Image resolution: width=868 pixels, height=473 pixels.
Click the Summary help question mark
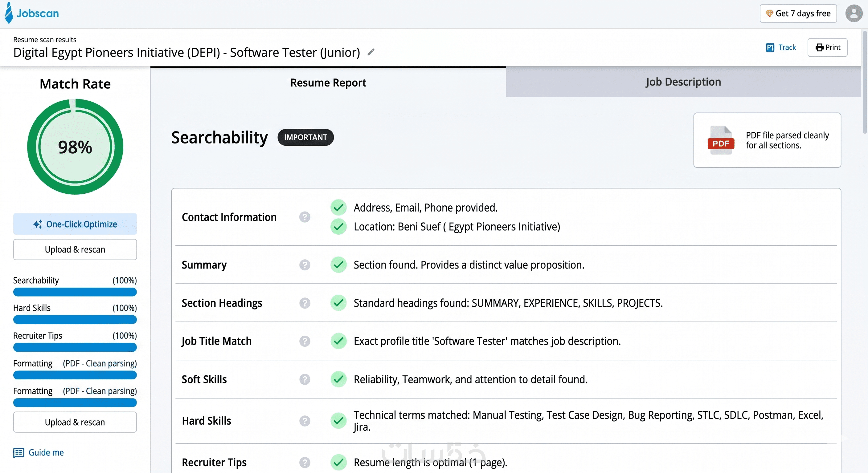click(305, 265)
